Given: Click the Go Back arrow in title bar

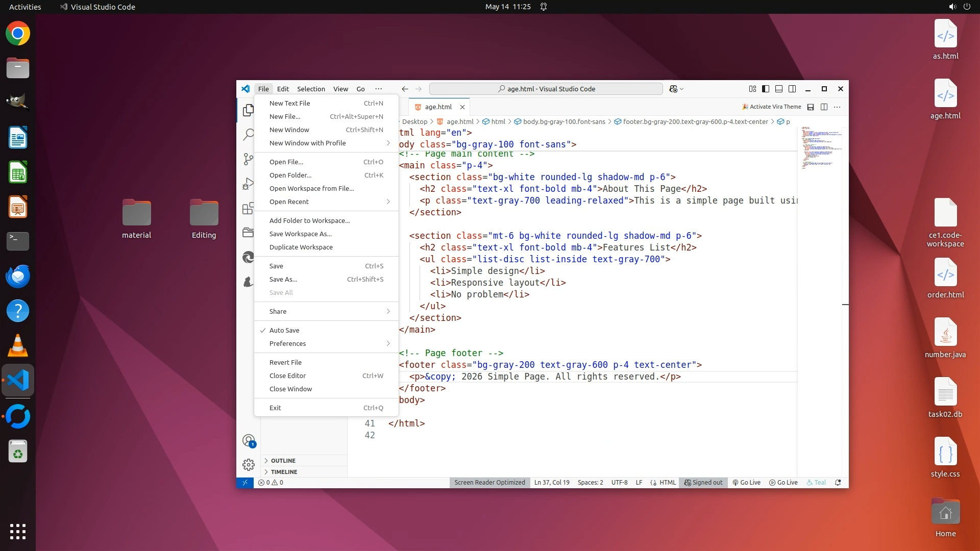Looking at the screenshot, I should (405, 89).
